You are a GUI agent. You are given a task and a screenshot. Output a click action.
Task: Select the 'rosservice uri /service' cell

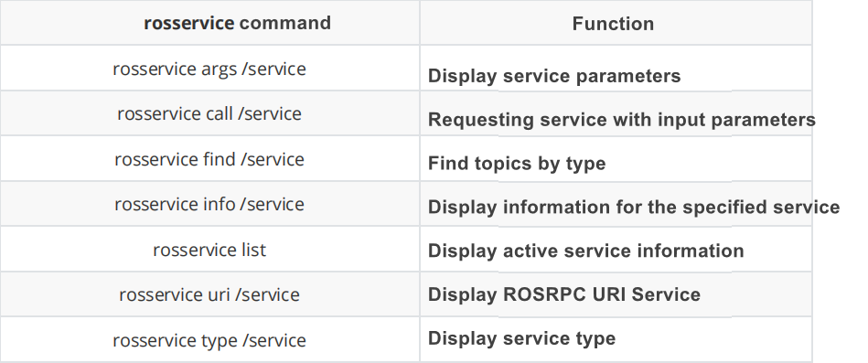click(209, 294)
